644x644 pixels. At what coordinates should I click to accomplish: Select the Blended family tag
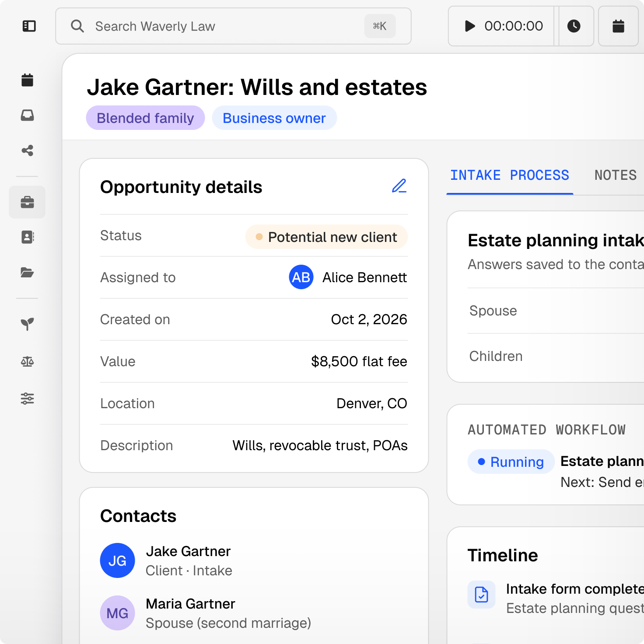(x=145, y=118)
